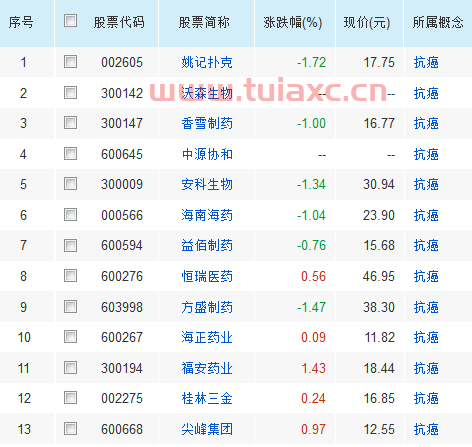
Task: Click the price value 11.82
Action: pos(380,337)
